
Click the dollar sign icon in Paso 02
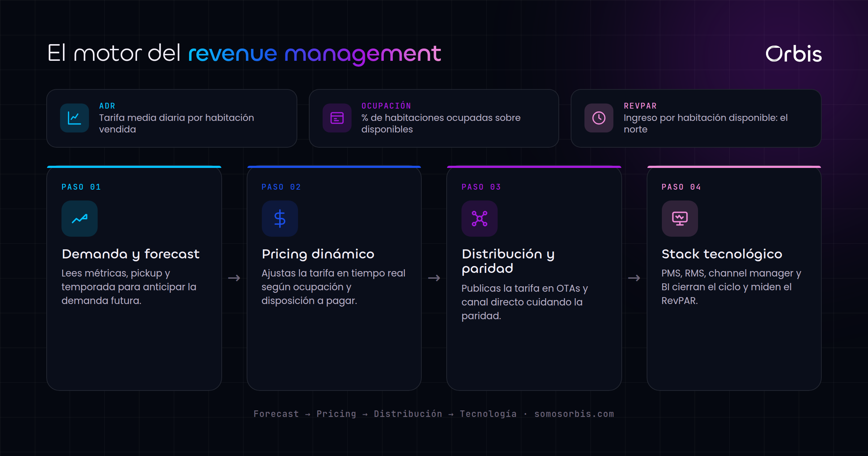(280, 219)
